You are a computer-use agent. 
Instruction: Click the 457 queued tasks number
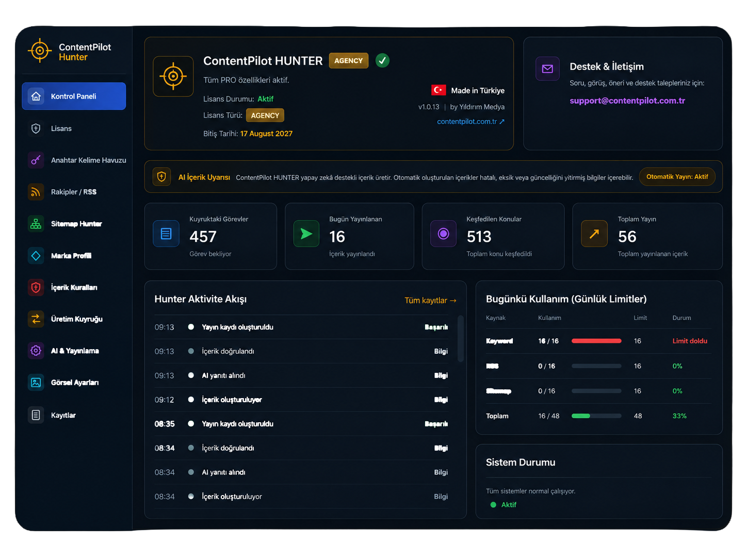pos(203,237)
